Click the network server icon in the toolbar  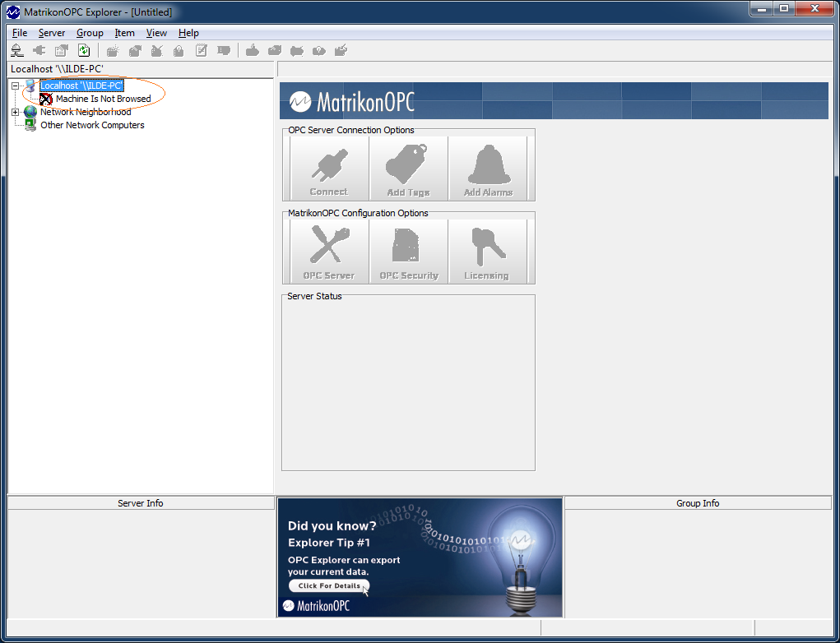pos(17,50)
